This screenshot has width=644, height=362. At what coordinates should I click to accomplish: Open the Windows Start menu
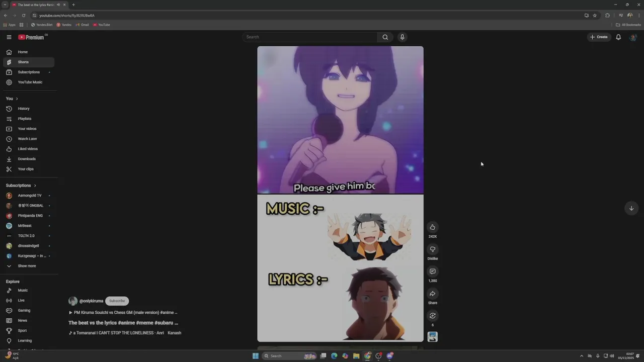coord(256,356)
